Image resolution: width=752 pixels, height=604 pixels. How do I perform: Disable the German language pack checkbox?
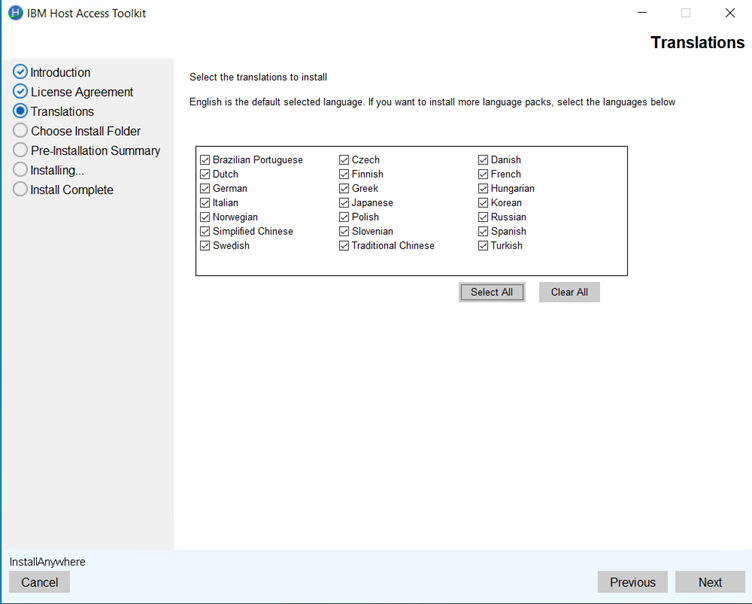coord(205,189)
